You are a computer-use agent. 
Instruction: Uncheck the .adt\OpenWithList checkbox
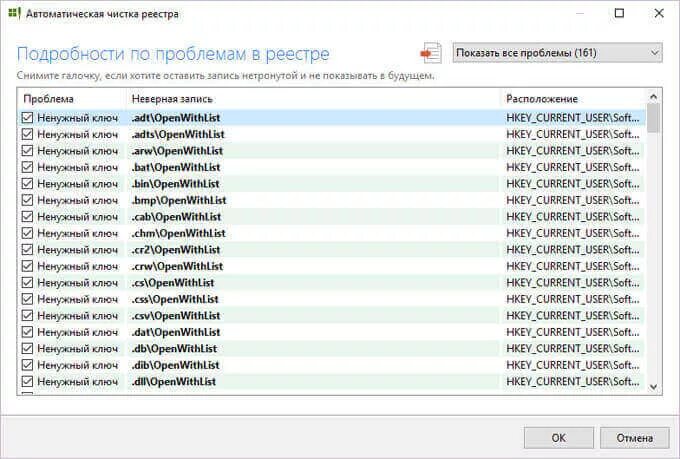tap(27, 118)
